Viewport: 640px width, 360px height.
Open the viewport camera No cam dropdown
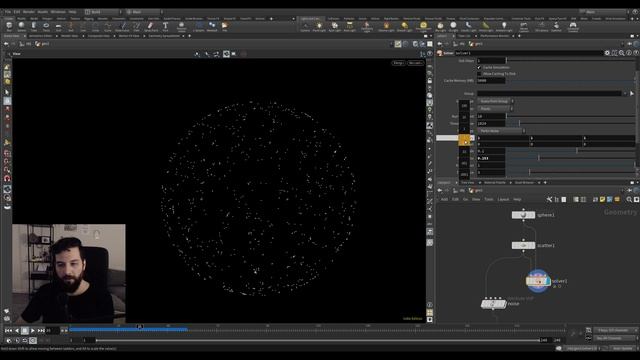tap(415, 63)
